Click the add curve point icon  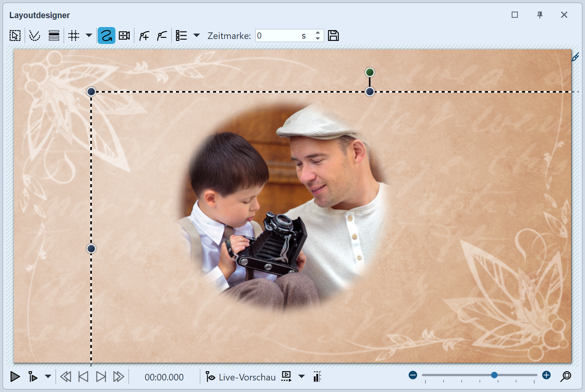[x=144, y=35]
